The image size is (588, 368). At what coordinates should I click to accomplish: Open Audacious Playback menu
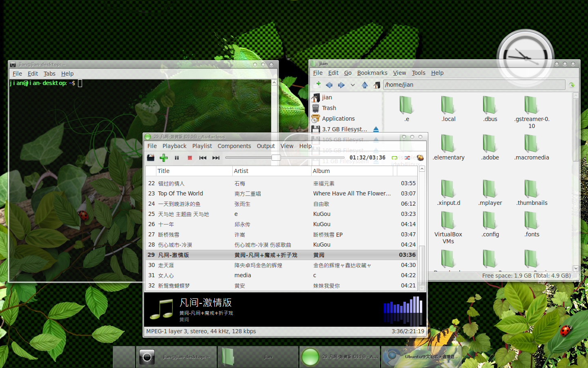(x=174, y=146)
